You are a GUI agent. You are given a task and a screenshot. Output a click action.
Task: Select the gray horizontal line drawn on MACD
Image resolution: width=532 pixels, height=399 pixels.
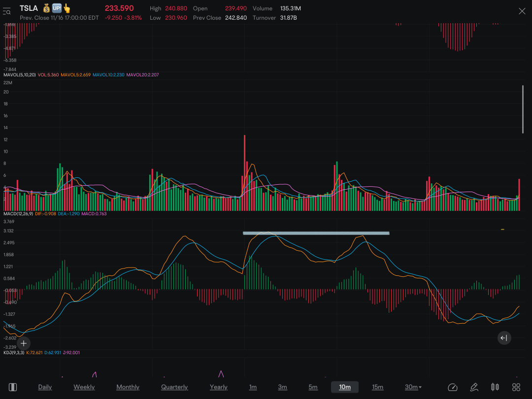click(x=316, y=233)
